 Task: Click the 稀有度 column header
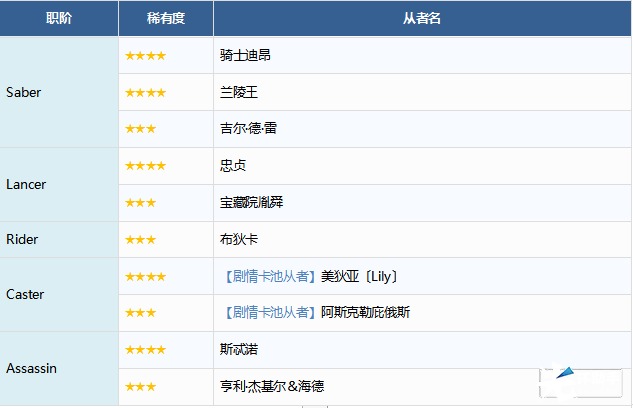pos(165,19)
